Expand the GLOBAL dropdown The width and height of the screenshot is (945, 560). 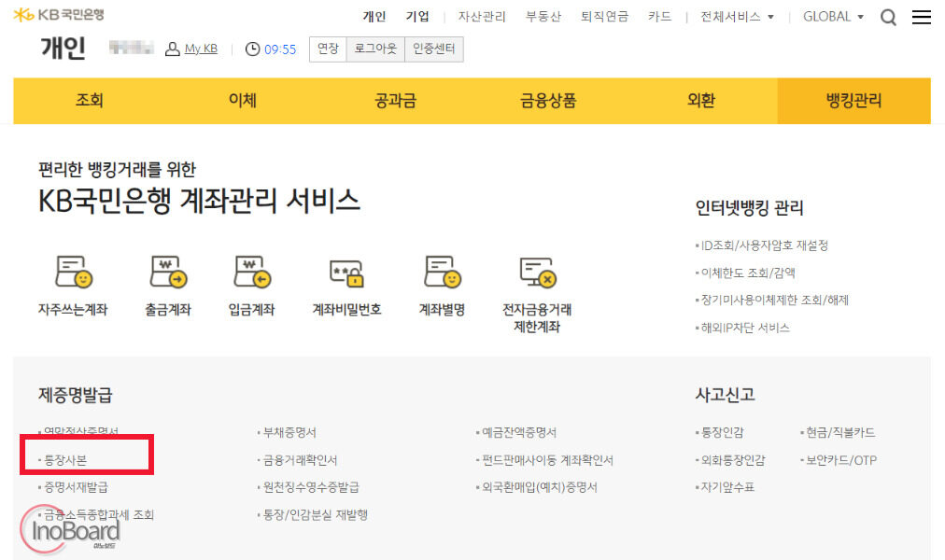[833, 17]
